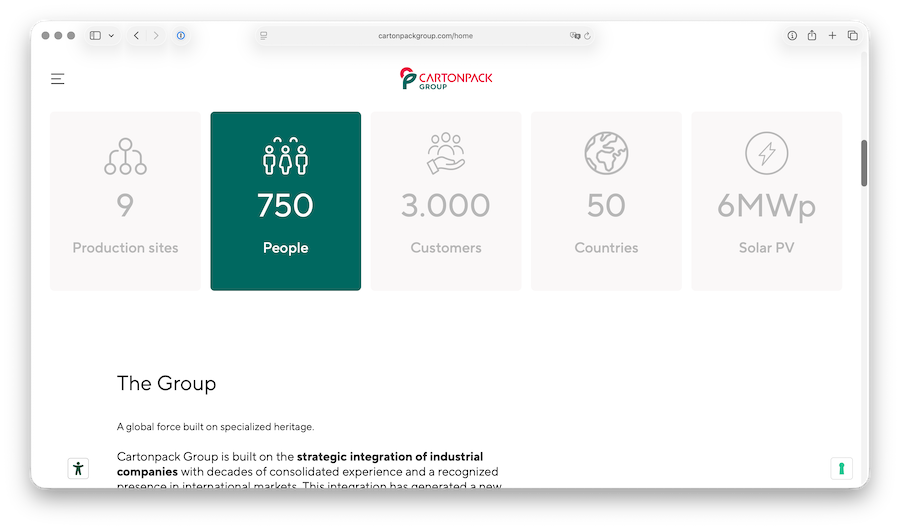Open the Share menu in Safari
The image size is (900, 529).
(x=812, y=35)
